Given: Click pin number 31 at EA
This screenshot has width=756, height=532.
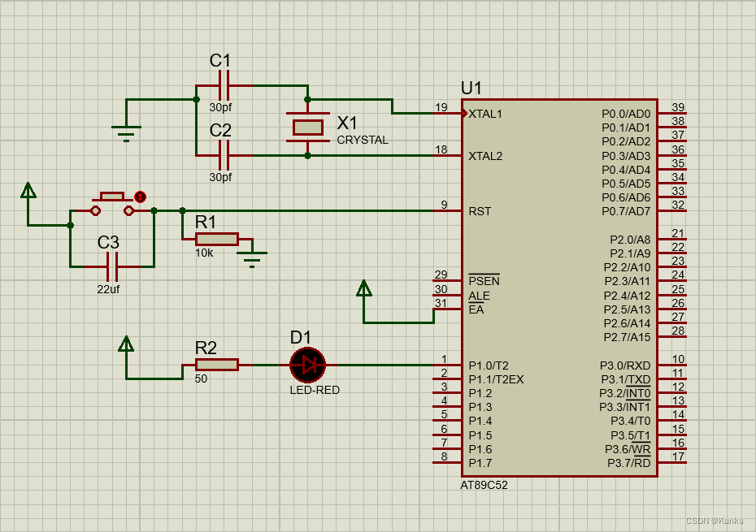Looking at the screenshot, I should tap(441, 303).
